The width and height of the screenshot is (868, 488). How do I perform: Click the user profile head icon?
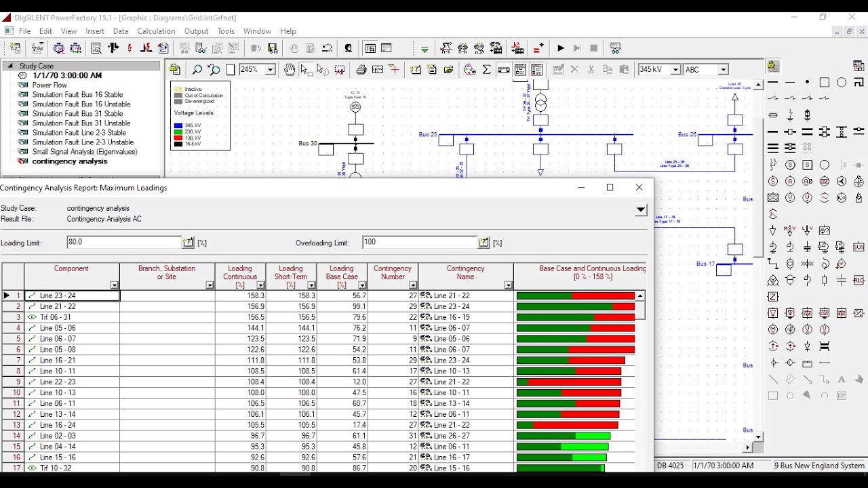349,48
